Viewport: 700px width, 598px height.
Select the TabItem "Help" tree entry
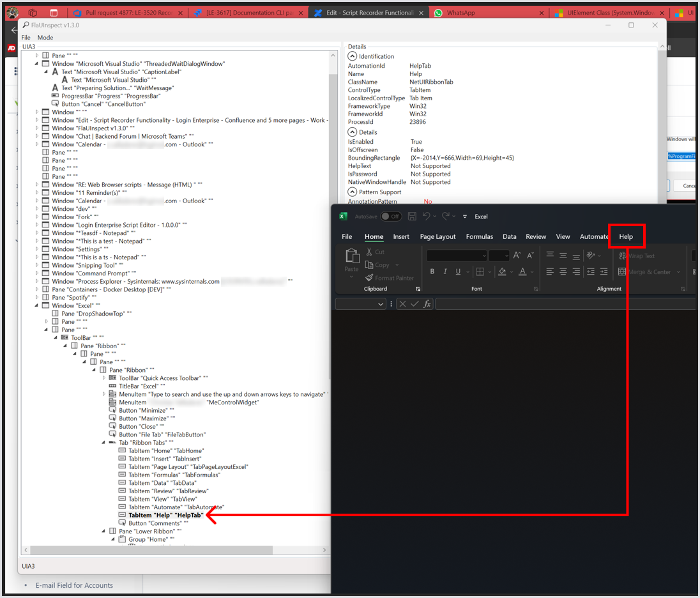coord(165,515)
